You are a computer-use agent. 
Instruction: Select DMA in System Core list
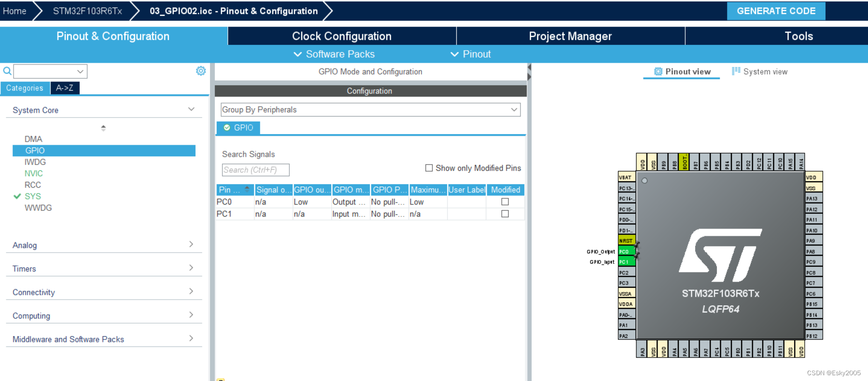click(33, 139)
